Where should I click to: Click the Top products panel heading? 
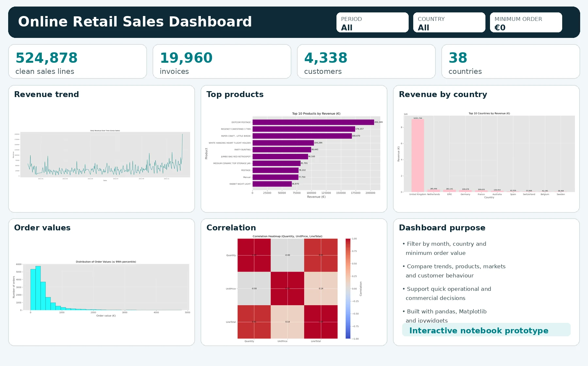click(235, 94)
